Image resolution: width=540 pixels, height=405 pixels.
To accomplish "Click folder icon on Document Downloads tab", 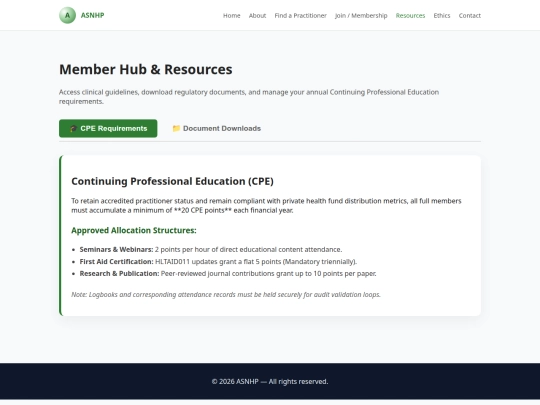I will coord(176,128).
